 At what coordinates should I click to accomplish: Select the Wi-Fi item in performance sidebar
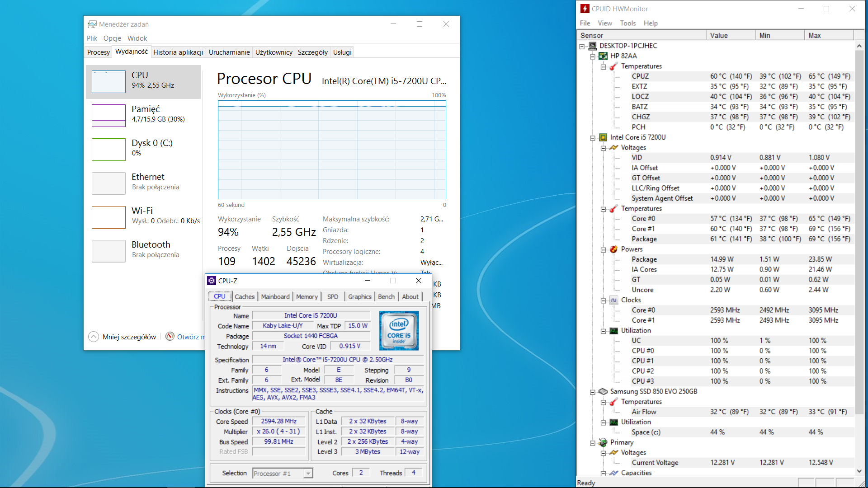(143, 217)
